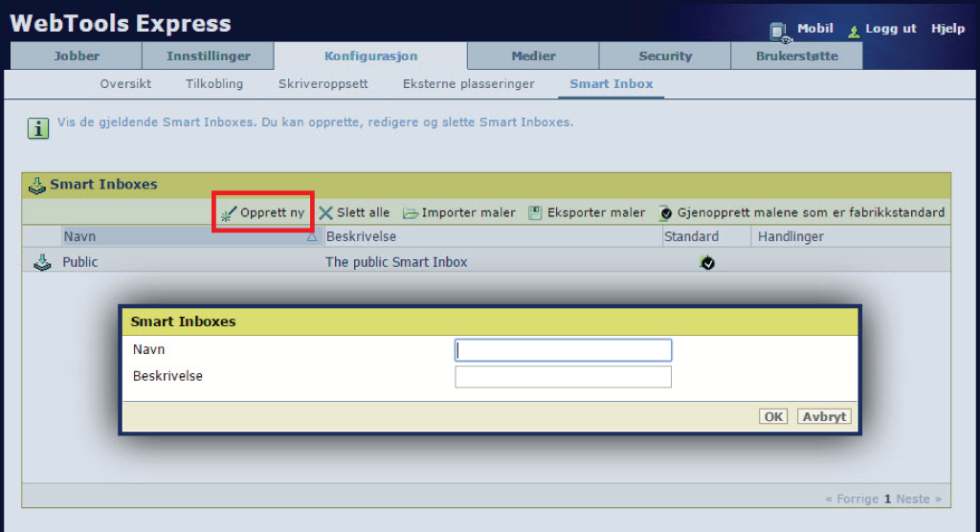The height and width of the screenshot is (532, 980).
Task: Click the Beskrivelse input field
Action: point(563,377)
